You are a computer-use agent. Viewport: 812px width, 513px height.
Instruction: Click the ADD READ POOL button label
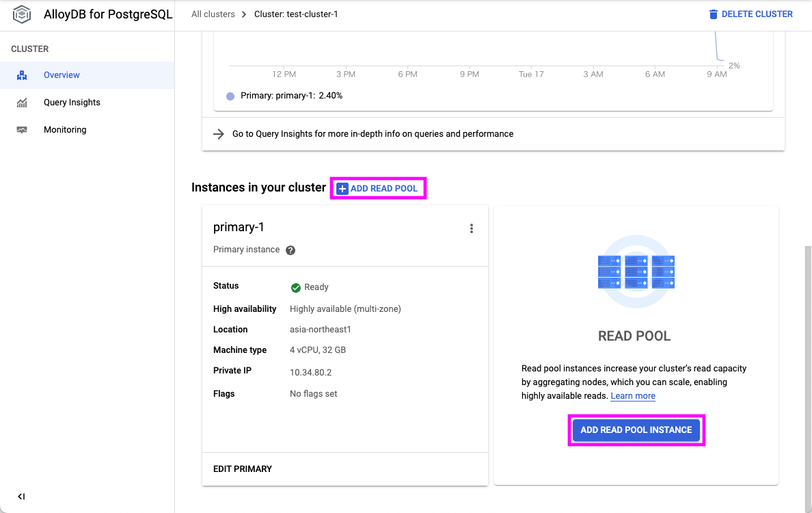tap(383, 189)
